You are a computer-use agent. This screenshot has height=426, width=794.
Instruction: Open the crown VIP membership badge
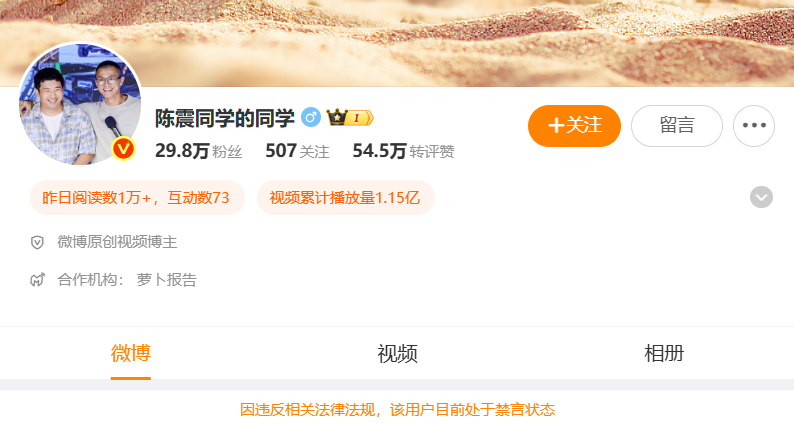(x=350, y=118)
